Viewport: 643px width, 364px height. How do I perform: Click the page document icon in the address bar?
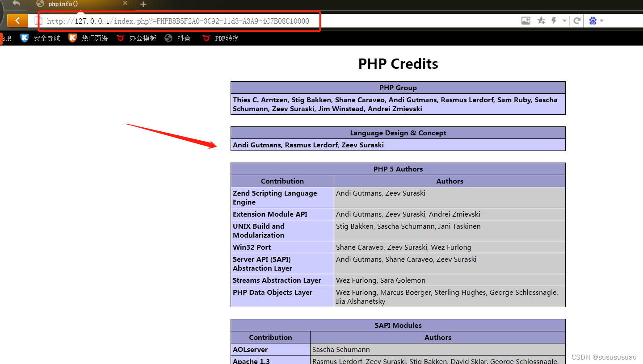pyautogui.click(x=38, y=21)
